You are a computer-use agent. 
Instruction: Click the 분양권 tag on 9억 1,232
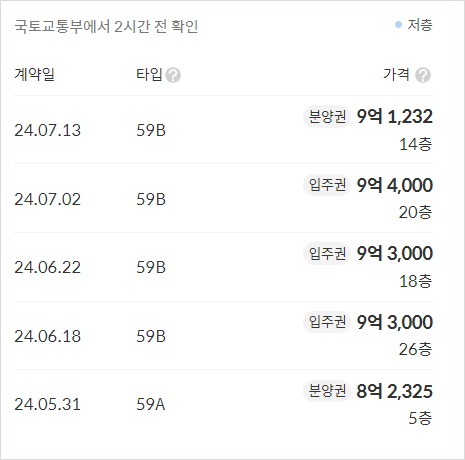coord(327,117)
